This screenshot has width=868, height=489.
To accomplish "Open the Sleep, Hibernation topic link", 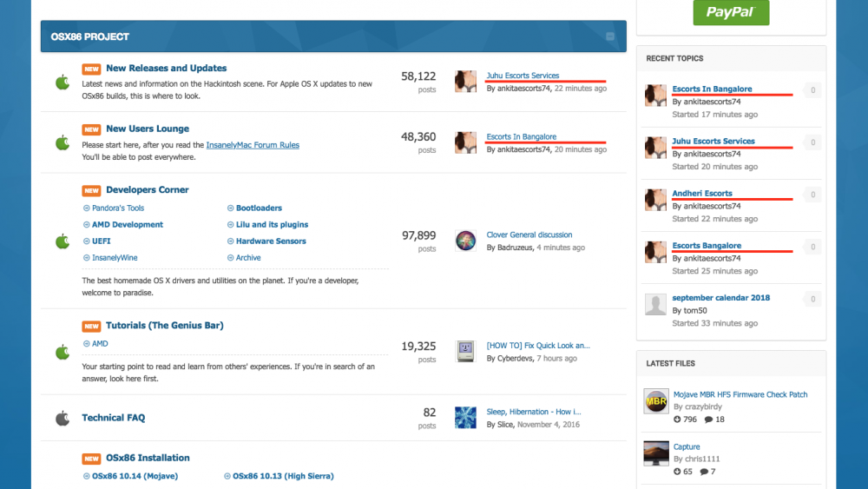I will click(534, 412).
